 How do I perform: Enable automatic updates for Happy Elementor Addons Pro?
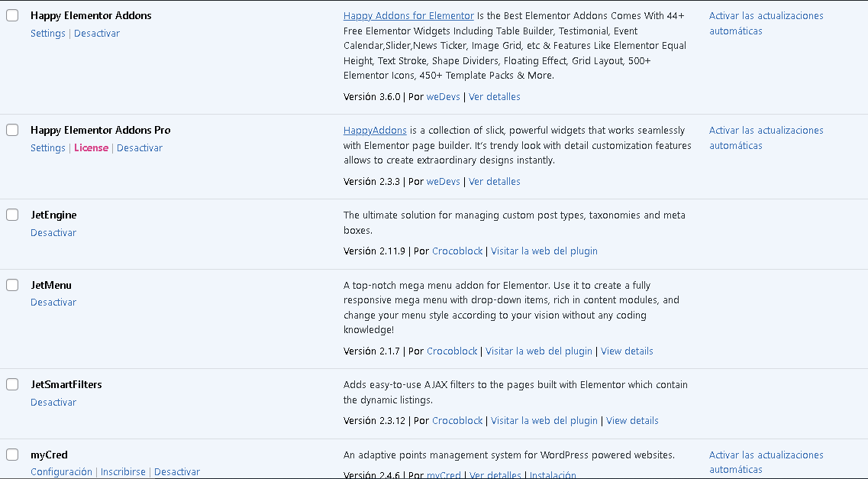(x=766, y=138)
